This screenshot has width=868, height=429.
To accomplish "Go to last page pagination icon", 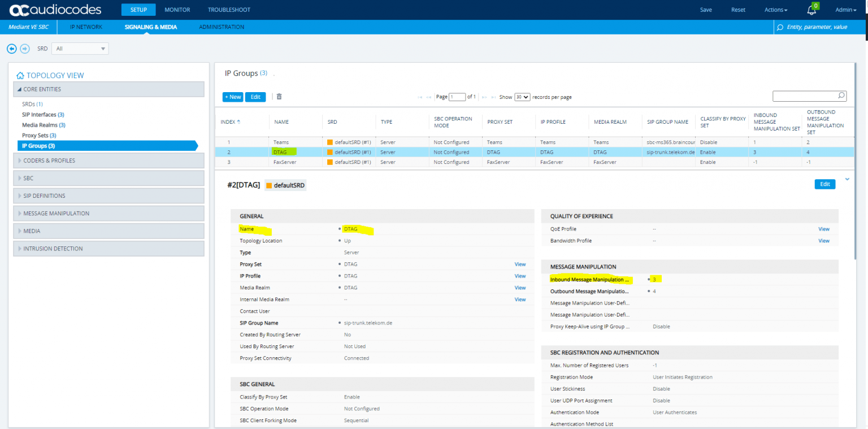I will coord(493,97).
